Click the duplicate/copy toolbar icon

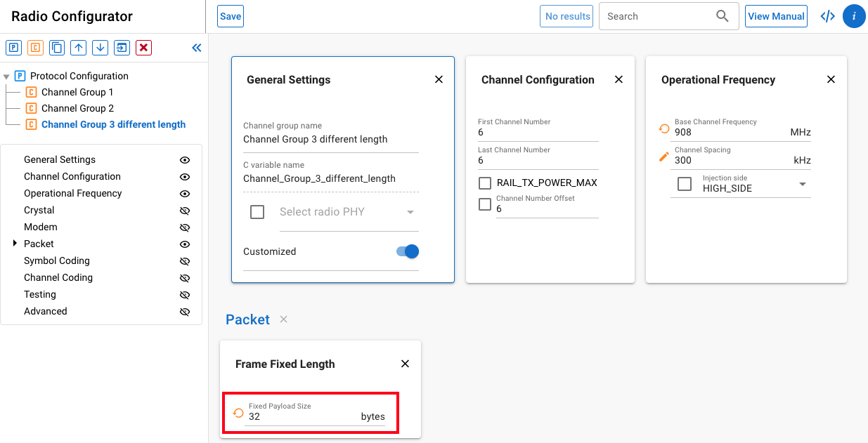57,48
